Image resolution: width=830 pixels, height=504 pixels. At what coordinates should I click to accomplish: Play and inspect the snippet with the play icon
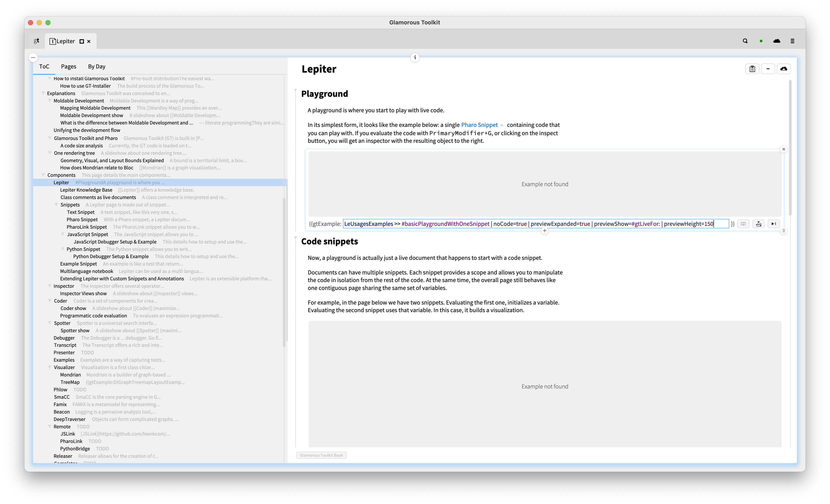(x=774, y=224)
